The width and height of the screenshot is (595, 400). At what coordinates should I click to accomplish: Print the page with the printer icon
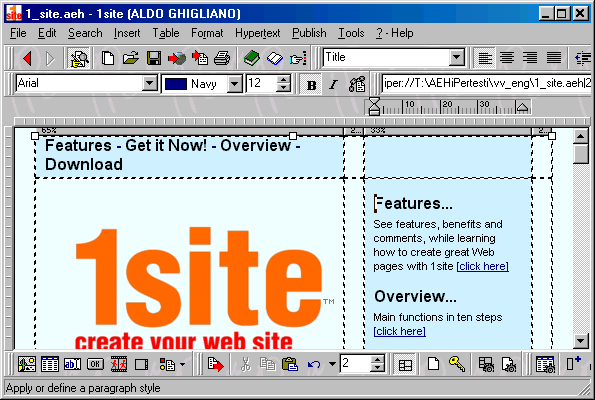[222, 58]
